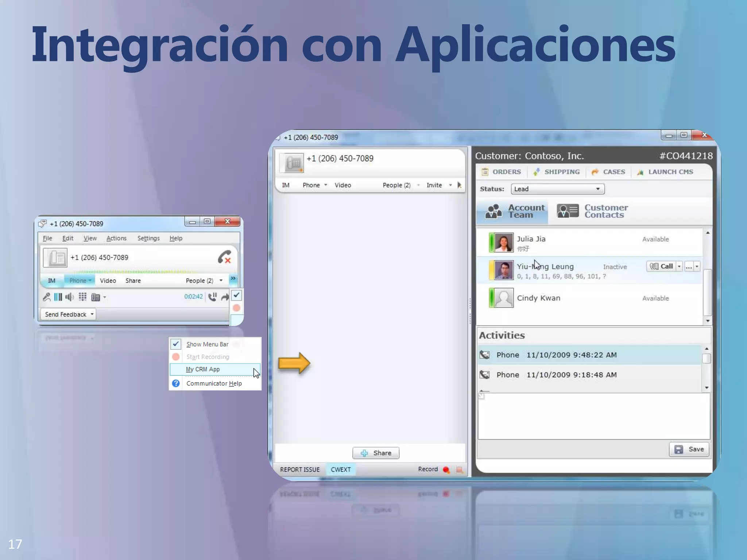This screenshot has width=747, height=560.
Task: Click the Communicator Help question icon
Action: pyautogui.click(x=176, y=383)
